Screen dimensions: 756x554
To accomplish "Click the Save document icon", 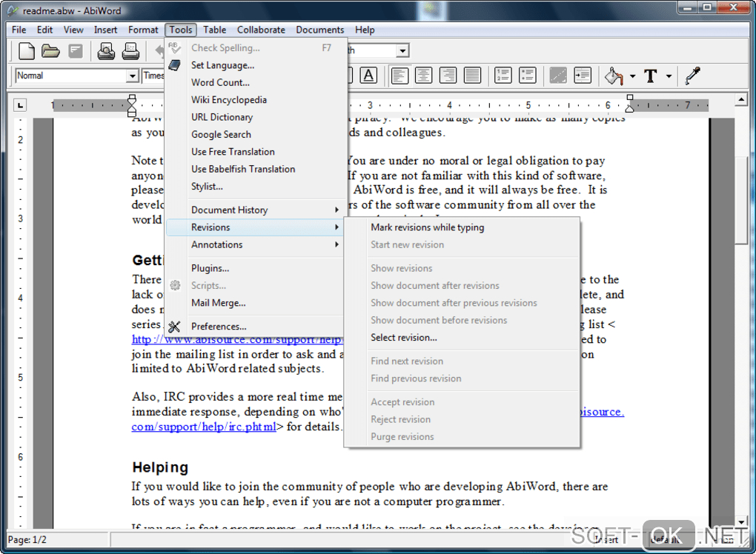I will [x=76, y=50].
